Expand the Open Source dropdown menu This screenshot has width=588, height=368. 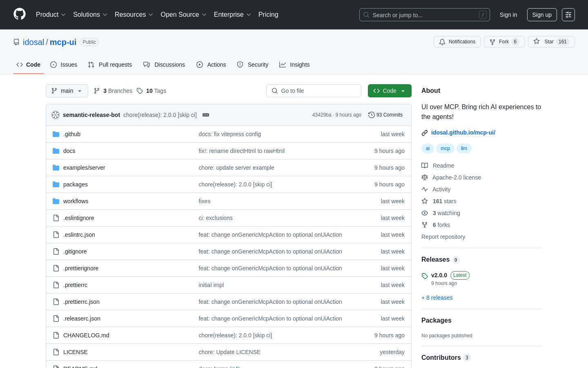click(x=184, y=15)
